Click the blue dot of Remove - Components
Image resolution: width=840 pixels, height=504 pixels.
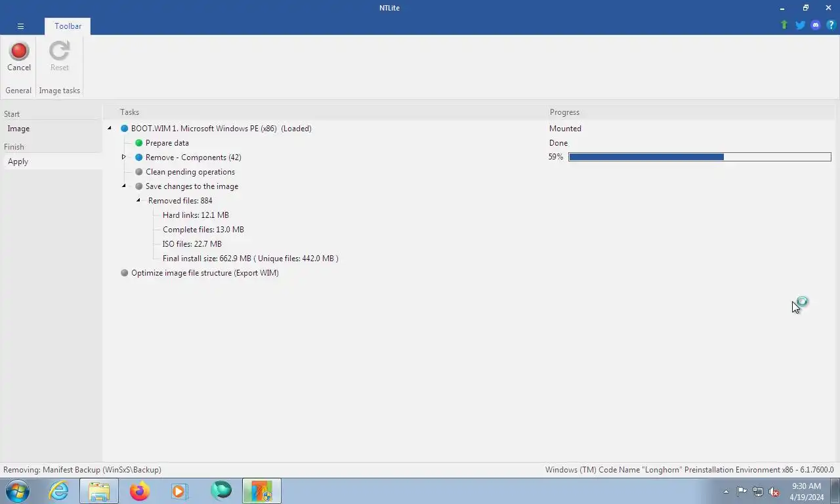[139, 157]
